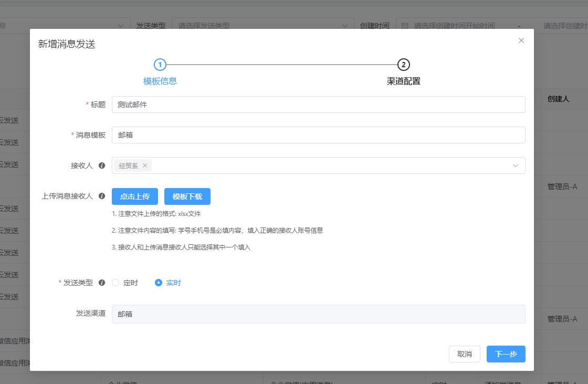
Task: Download template via 模板下载 button
Action: (x=187, y=196)
